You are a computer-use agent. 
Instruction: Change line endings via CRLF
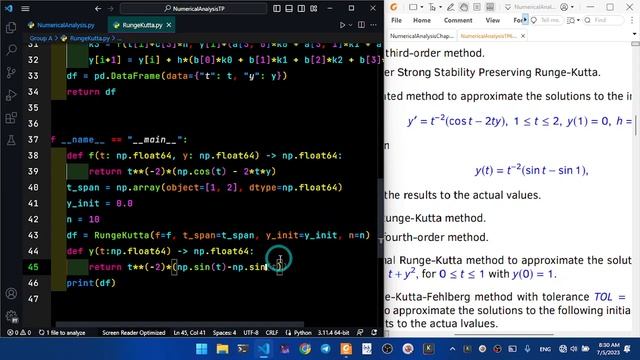(271, 333)
